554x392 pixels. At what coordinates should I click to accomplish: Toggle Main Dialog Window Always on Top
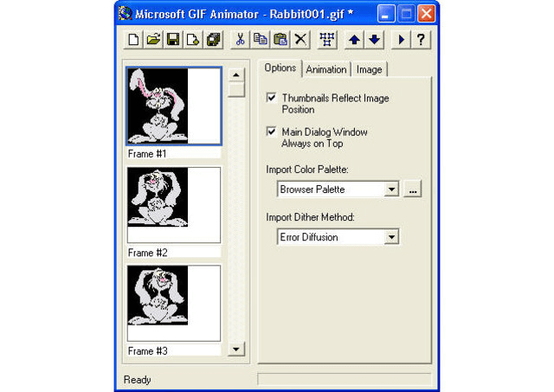pyautogui.click(x=271, y=132)
